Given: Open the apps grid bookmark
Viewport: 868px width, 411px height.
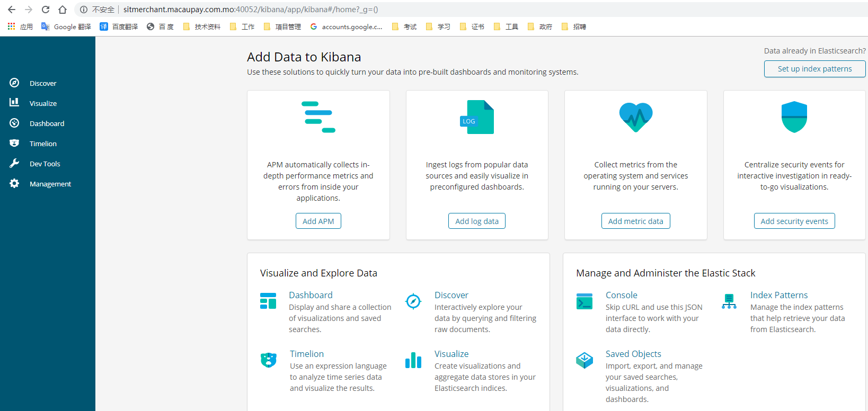Looking at the screenshot, I should pos(20,26).
